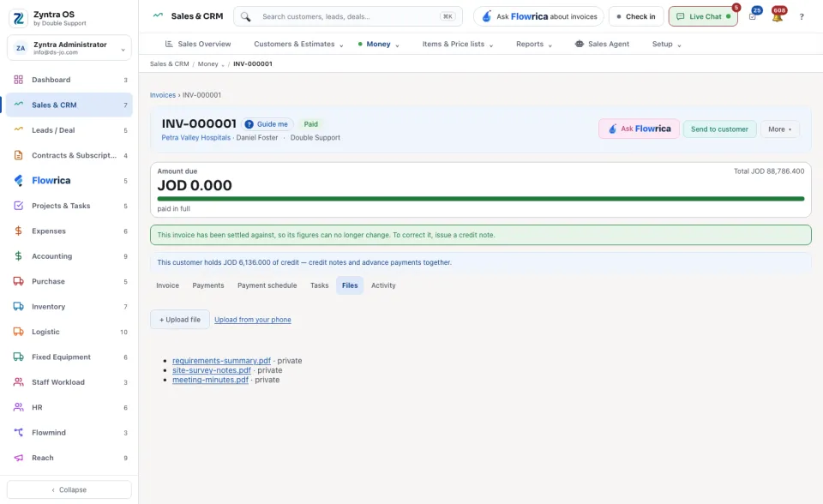Click the search magnifier icon

[x=246, y=17]
